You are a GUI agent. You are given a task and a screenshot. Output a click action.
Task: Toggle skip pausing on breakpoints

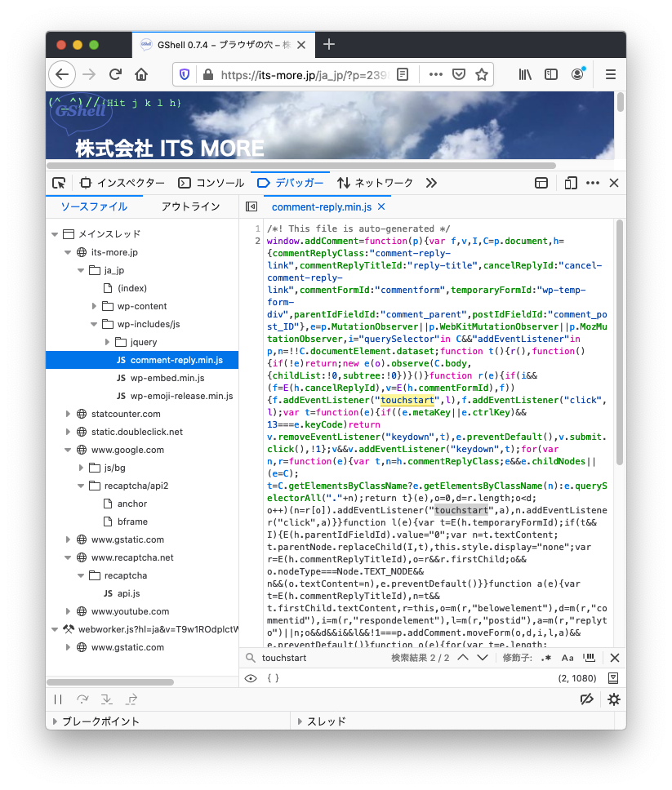coord(586,699)
